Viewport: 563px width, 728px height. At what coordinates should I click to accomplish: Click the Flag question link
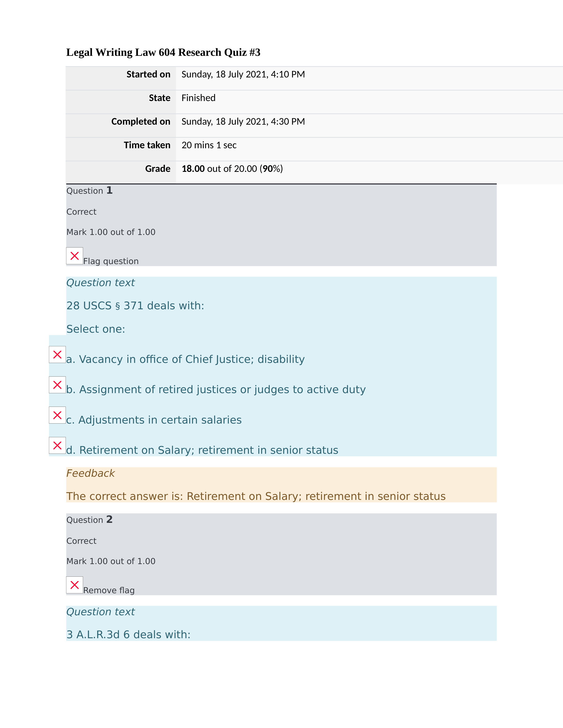(x=111, y=261)
